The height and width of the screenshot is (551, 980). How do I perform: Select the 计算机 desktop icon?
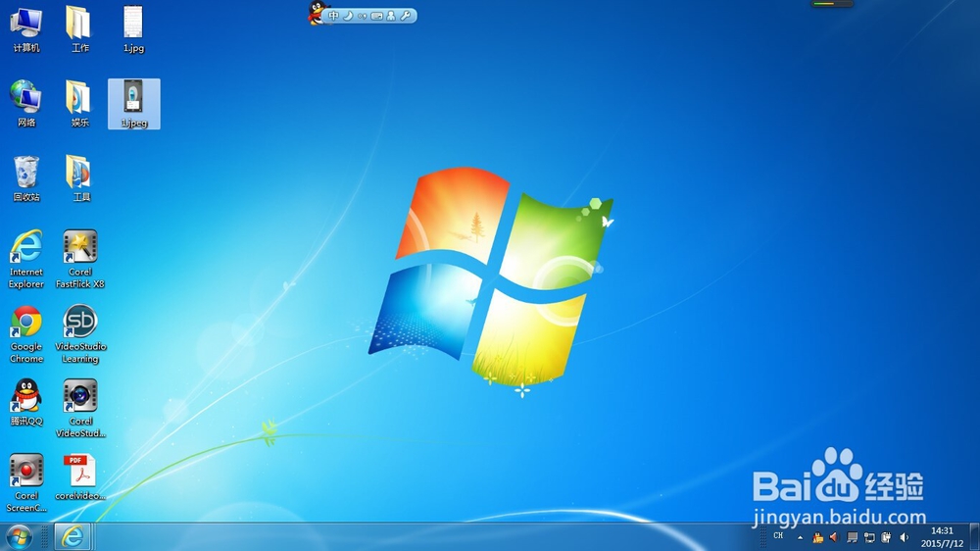coord(26,29)
